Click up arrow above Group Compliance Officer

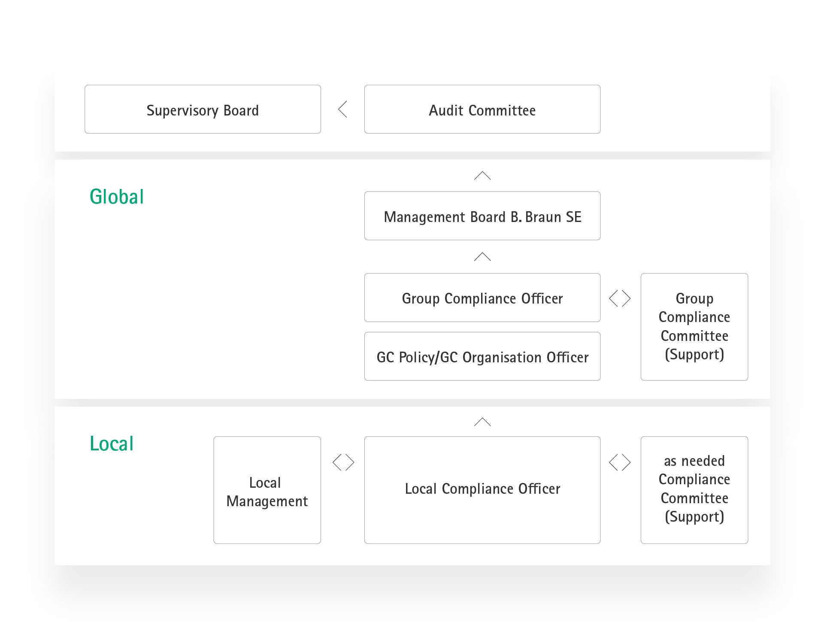482,257
